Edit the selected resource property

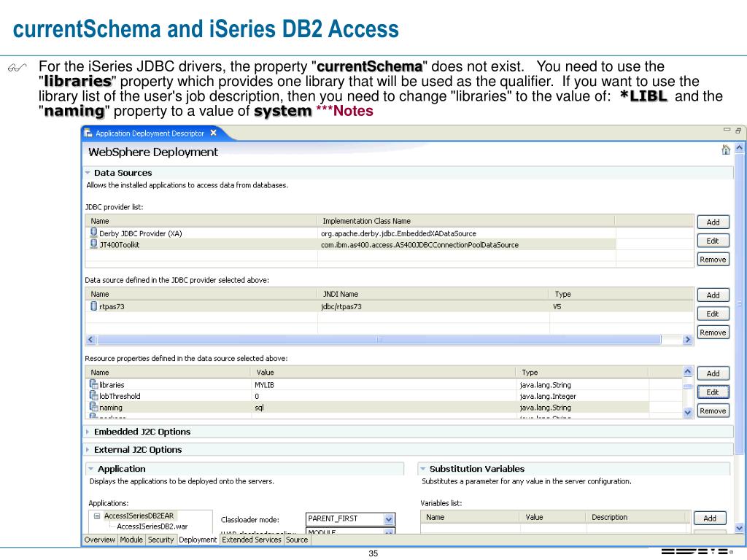tap(713, 392)
